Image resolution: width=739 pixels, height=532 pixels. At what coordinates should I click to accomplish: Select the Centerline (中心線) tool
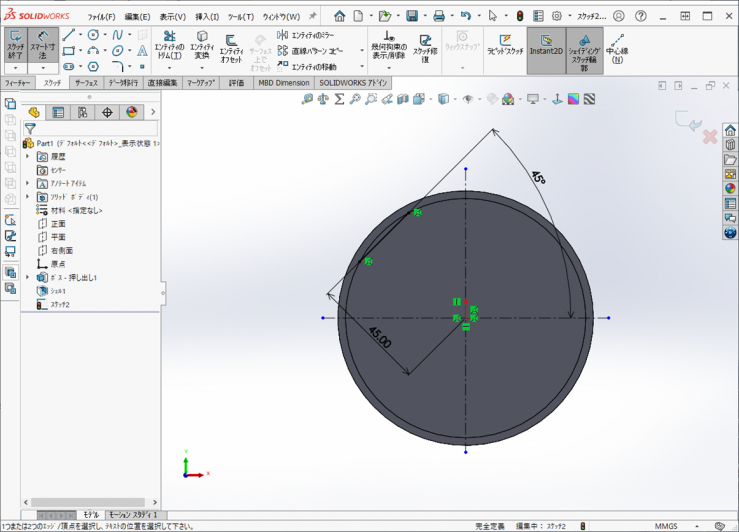617,49
